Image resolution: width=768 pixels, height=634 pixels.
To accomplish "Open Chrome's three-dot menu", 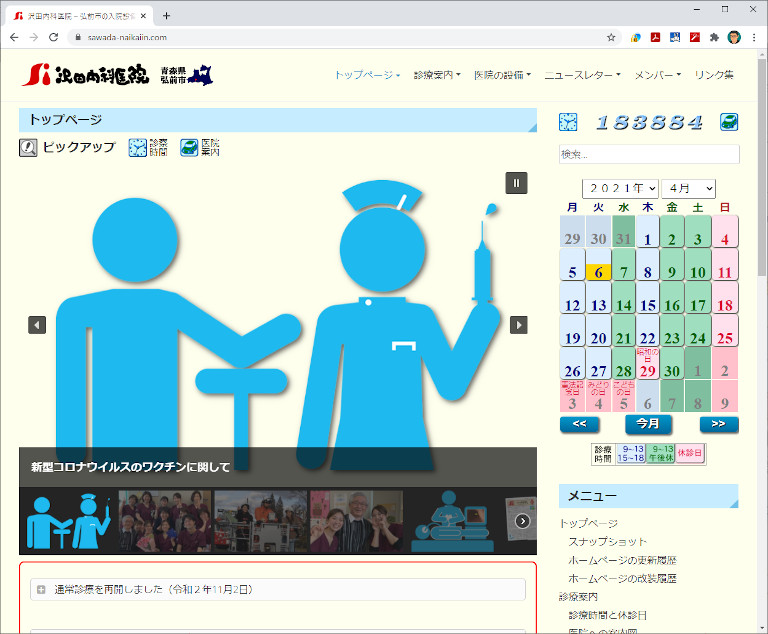I will tap(754, 37).
